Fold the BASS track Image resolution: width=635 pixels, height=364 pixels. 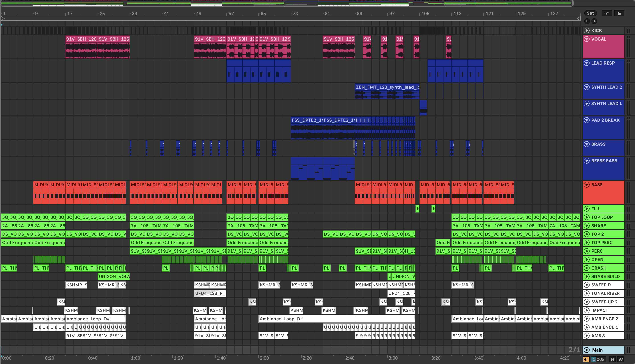pyautogui.click(x=586, y=185)
